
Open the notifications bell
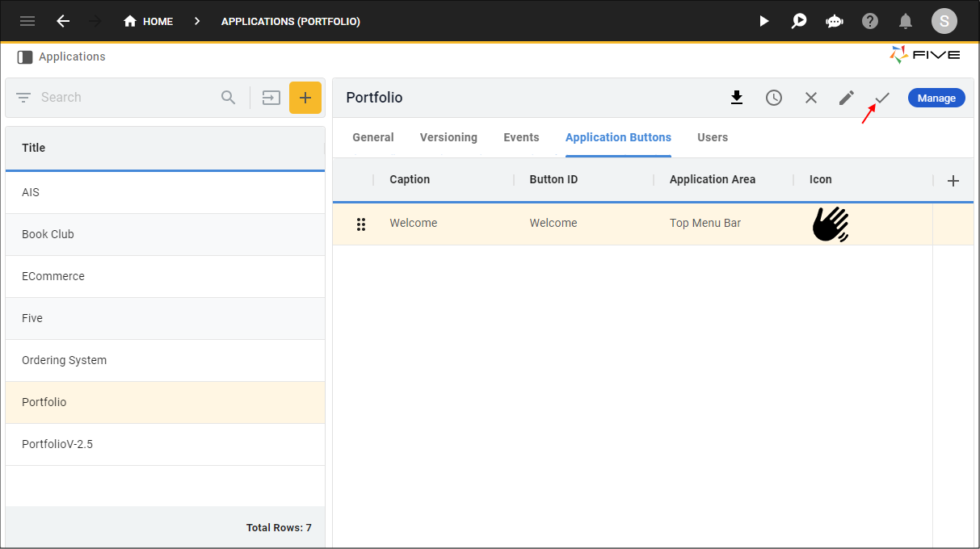pos(906,21)
